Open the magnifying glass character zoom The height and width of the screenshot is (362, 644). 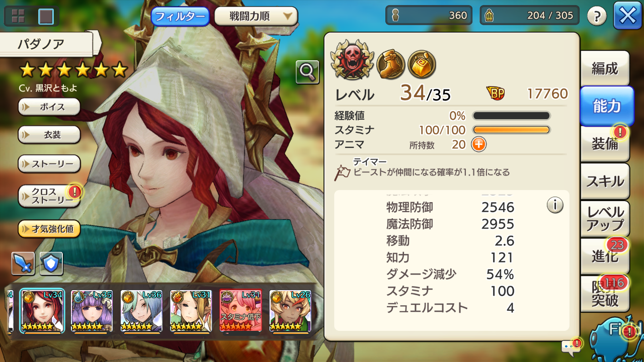point(307,72)
